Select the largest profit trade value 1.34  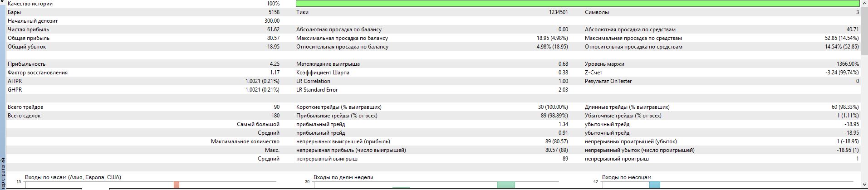click(x=563, y=124)
